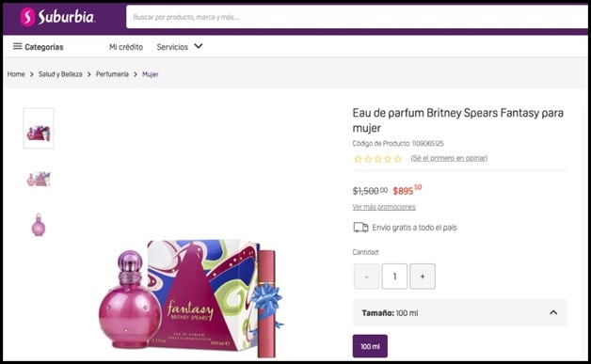Screen dimensions: 591x364
Task: Click Sé el primero en opinar link
Action: [449, 158]
